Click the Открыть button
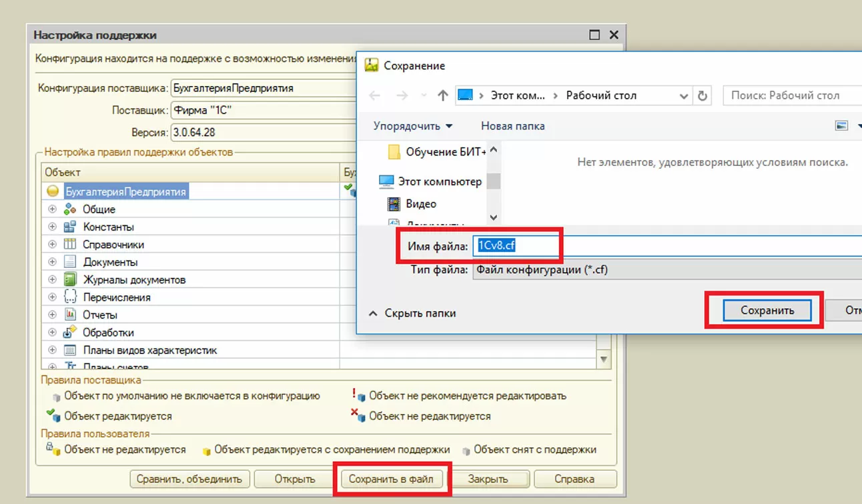The image size is (862, 504). (x=295, y=479)
